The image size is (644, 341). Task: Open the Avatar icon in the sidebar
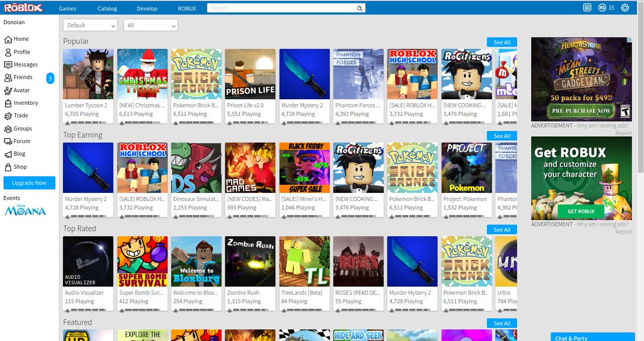[8, 90]
